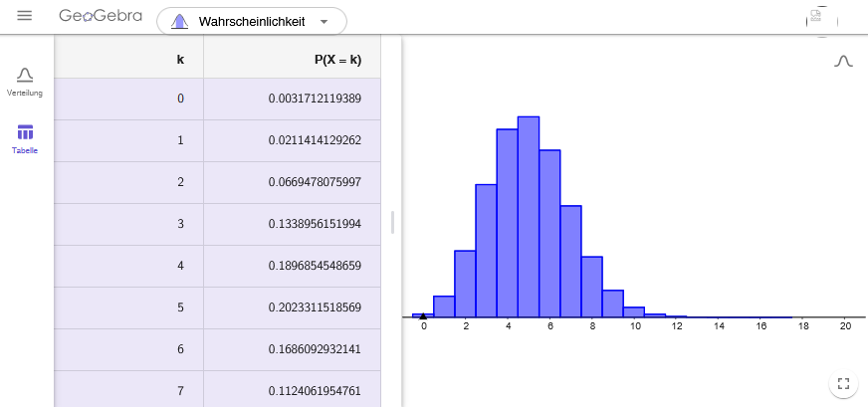Click the histogram bar at 8
868x407 pixels.
591,287
